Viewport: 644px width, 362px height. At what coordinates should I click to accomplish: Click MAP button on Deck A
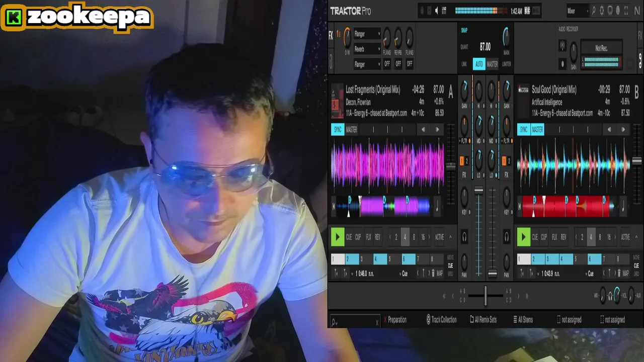click(440, 274)
